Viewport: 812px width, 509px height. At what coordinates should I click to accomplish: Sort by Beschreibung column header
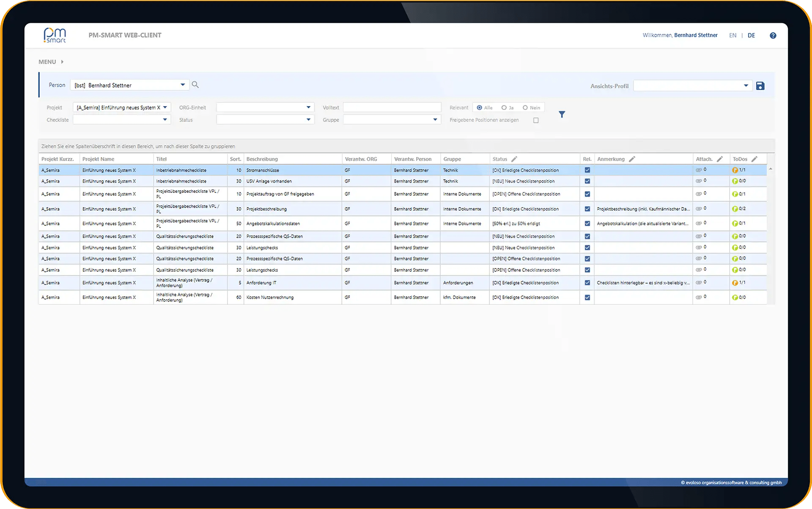pos(262,159)
